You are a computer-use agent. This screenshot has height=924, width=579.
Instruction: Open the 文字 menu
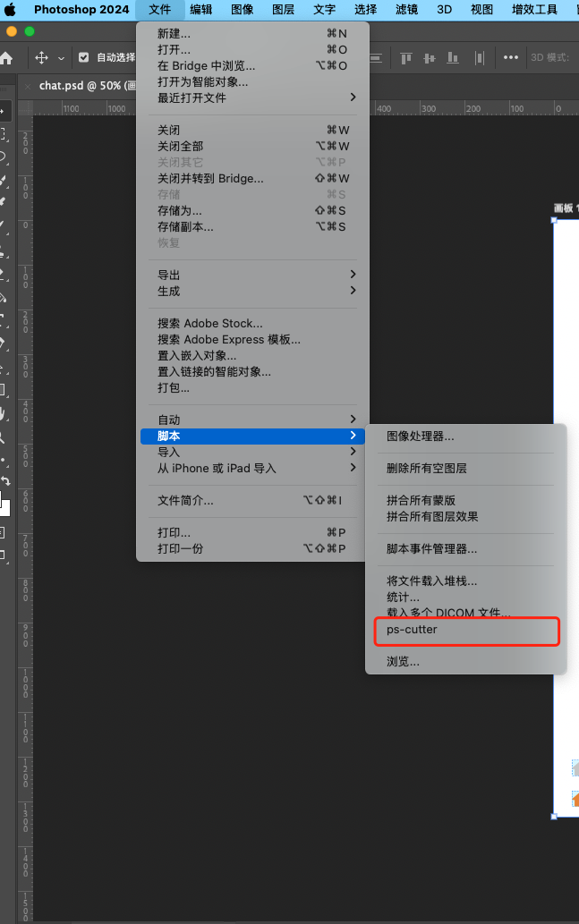point(324,10)
